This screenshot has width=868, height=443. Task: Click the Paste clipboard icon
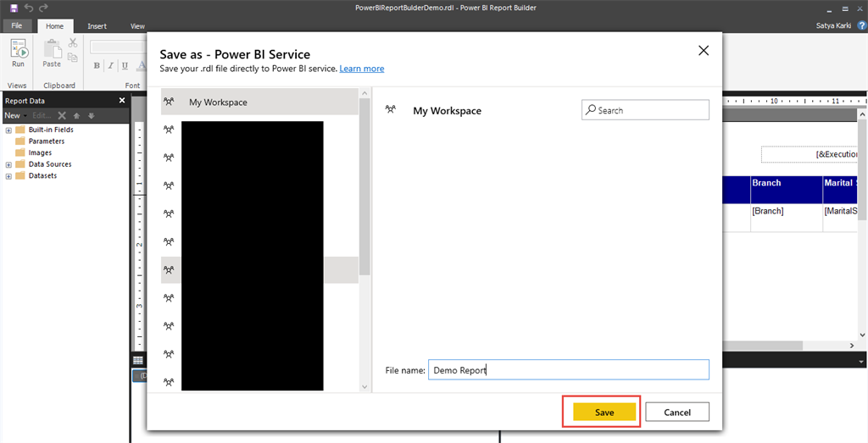tap(52, 49)
